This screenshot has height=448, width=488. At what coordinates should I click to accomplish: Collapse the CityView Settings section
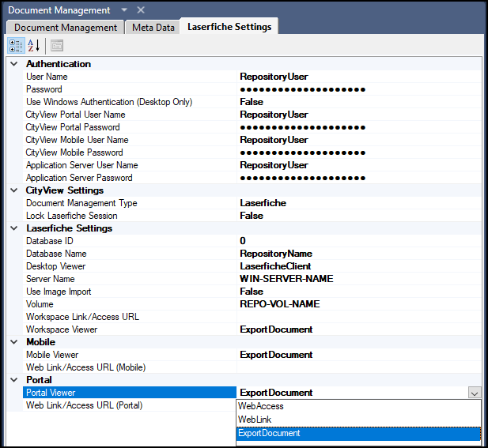click(13, 190)
